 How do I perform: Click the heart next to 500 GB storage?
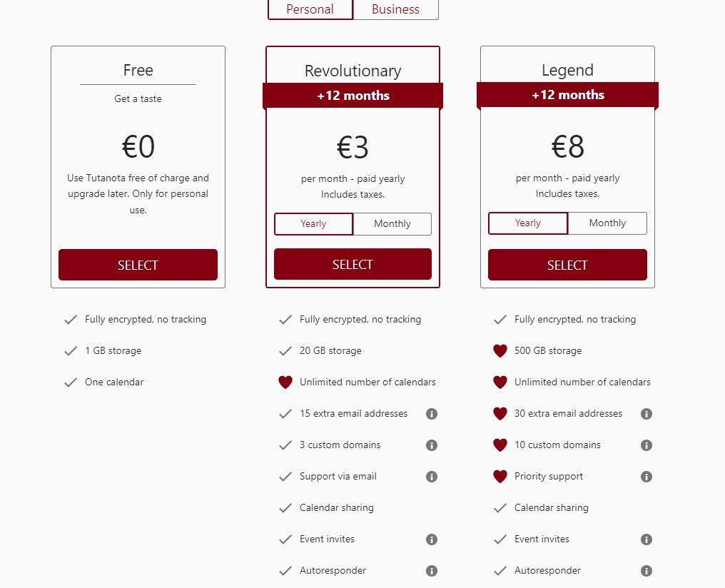click(x=500, y=350)
